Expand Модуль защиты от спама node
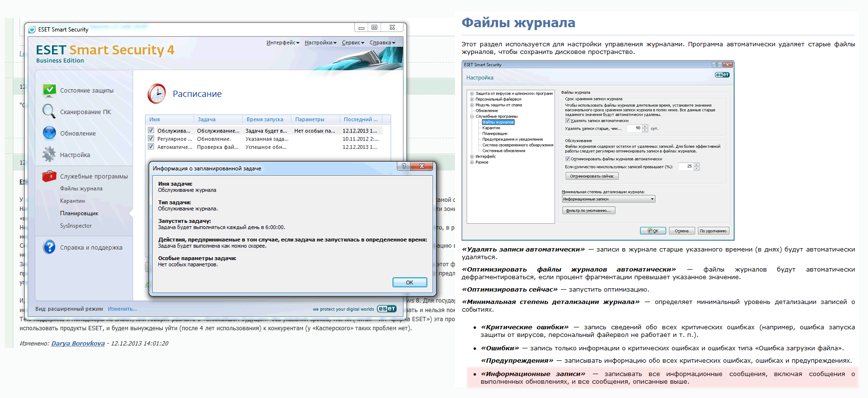868x398 pixels. [472, 105]
